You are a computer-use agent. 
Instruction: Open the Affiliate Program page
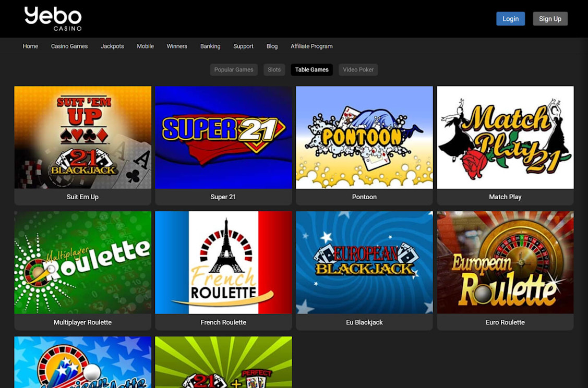pyautogui.click(x=311, y=46)
